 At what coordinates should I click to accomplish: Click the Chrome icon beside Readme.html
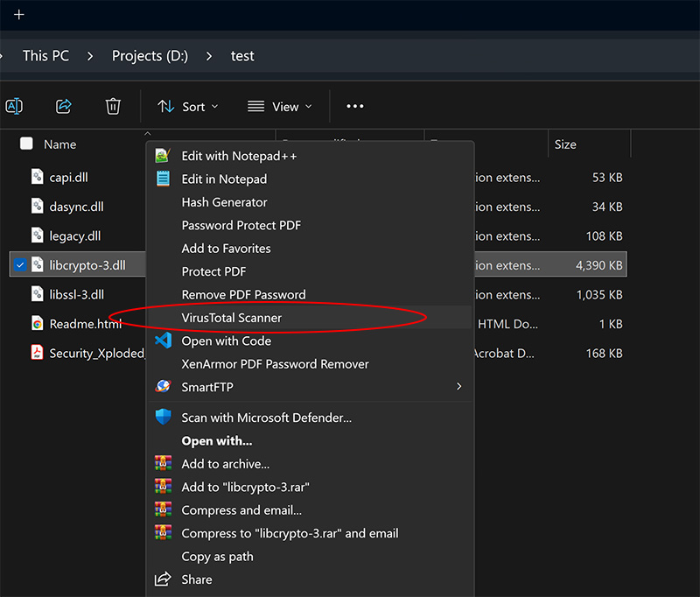(38, 323)
